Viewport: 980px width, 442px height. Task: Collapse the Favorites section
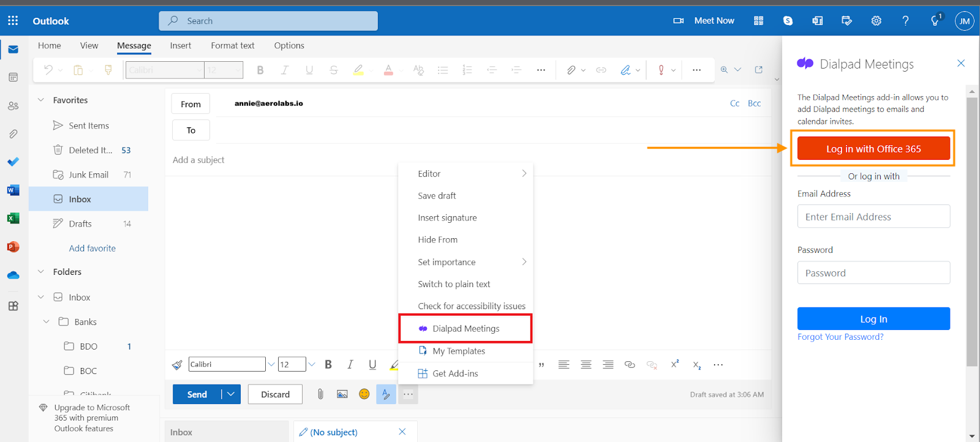point(41,100)
